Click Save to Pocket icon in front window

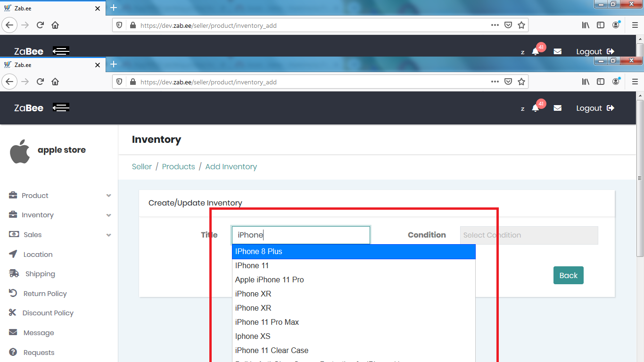(x=508, y=82)
